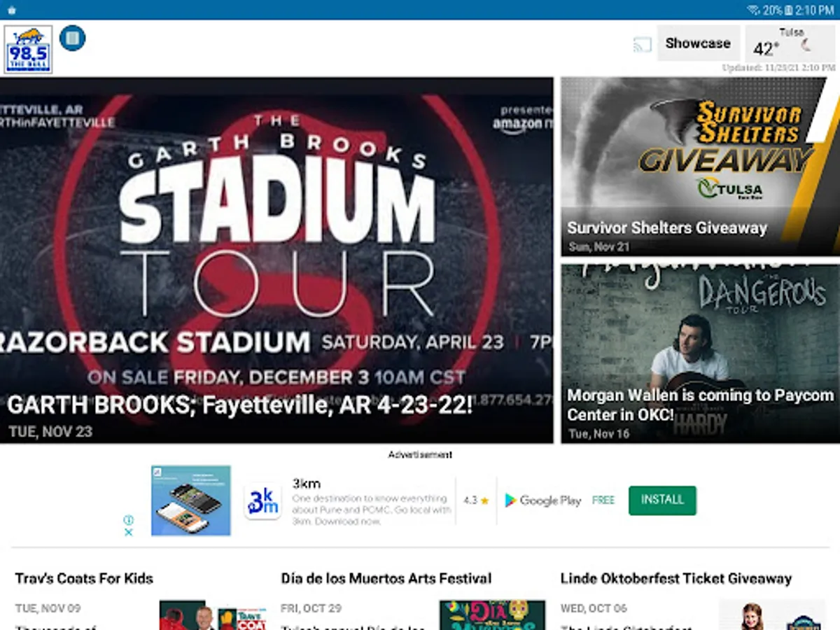Tap the notification icon in the status bar
840x630 pixels.
coord(11,10)
